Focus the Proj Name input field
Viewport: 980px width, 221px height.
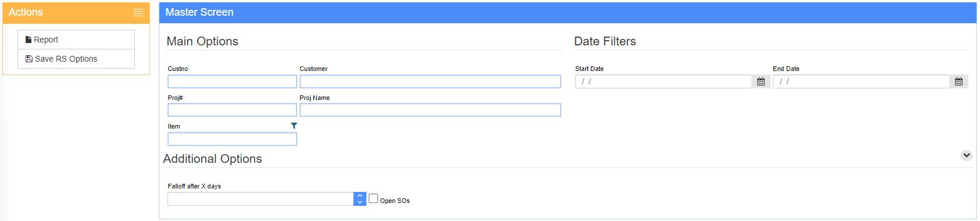pyautogui.click(x=430, y=110)
